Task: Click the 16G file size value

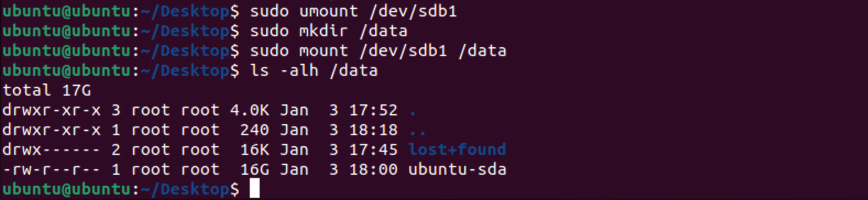Action: click(x=255, y=169)
